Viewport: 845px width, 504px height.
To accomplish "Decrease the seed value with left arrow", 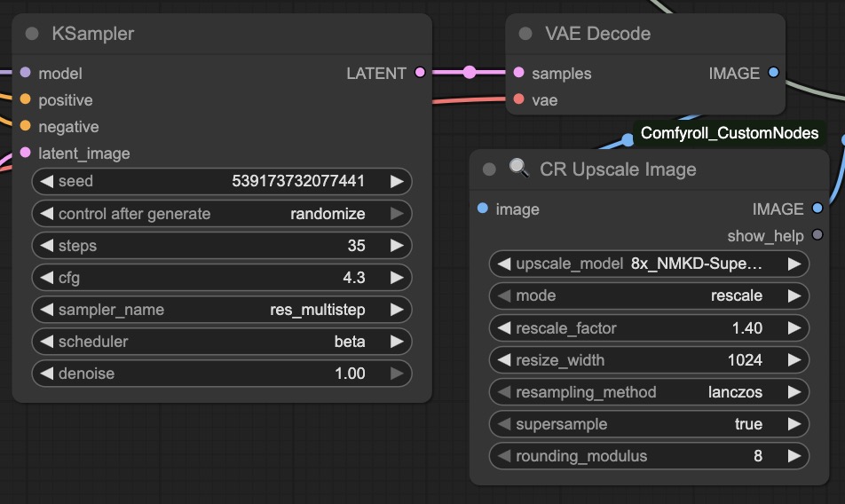I will click(x=47, y=182).
